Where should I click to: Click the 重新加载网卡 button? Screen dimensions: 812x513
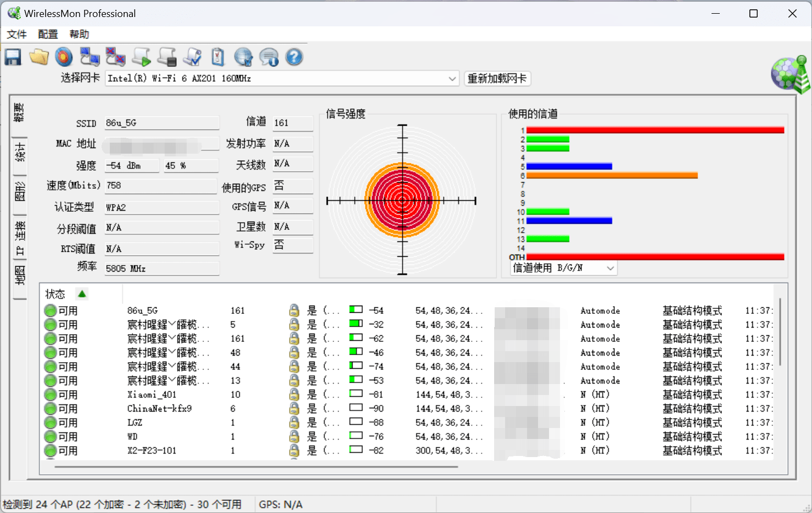pyautogui.click(x=497, y=78)
